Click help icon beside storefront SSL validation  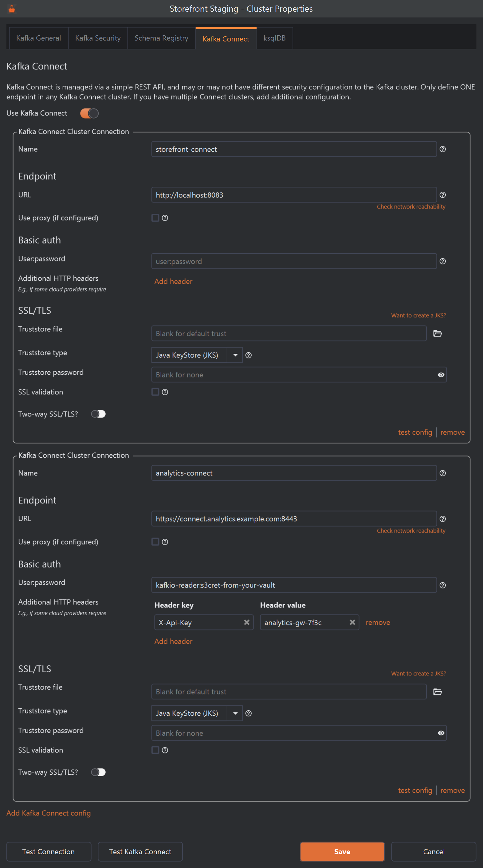pyautogui.click(x=165, y=392)
